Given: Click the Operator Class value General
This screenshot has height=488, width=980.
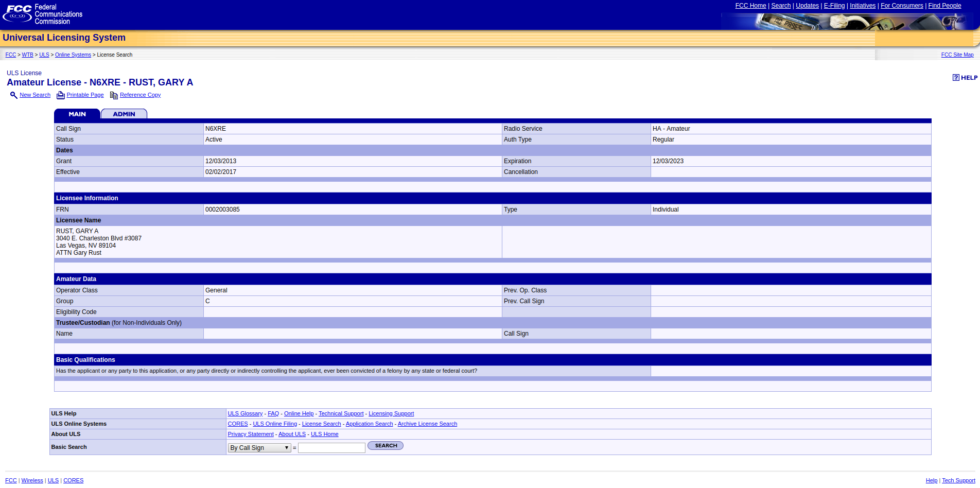Looking at the screenshot, I should pyautogui.click(x=216, y=290).
